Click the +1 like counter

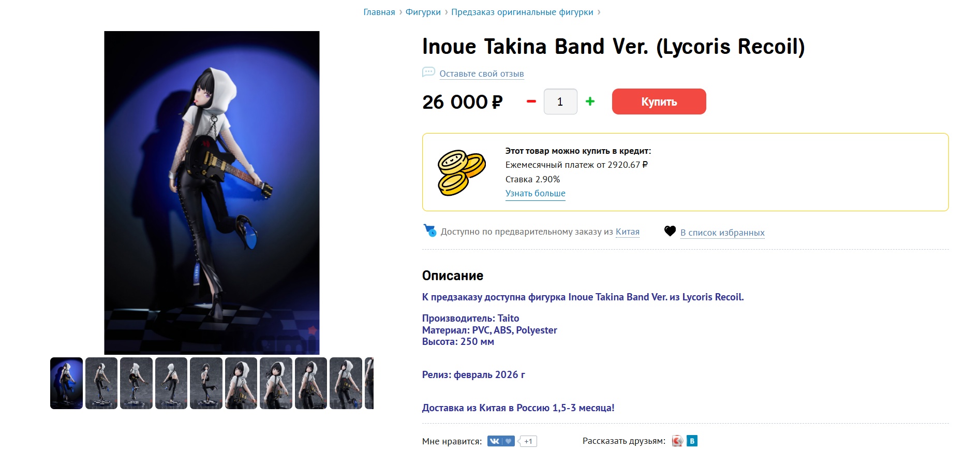click(x=528, y=441)
